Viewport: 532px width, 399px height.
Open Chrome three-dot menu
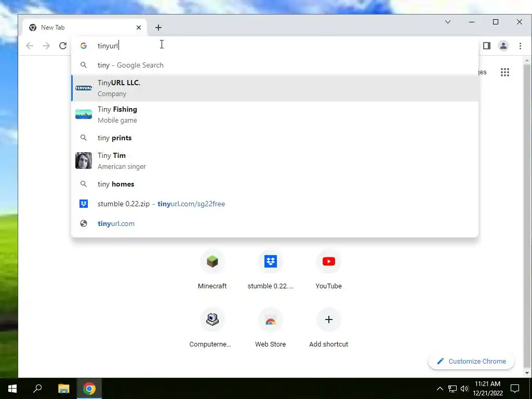pyautogui.click(x=520, y=46)
